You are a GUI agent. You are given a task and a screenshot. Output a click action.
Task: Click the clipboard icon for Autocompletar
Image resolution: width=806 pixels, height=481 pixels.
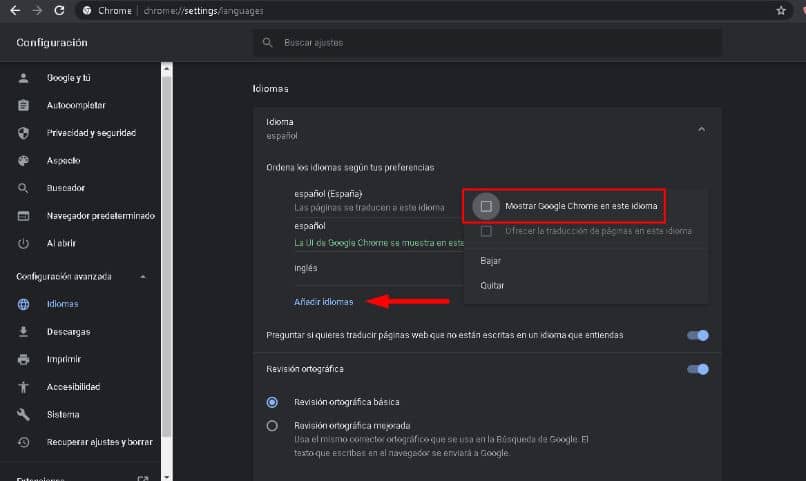coord(23,105)
